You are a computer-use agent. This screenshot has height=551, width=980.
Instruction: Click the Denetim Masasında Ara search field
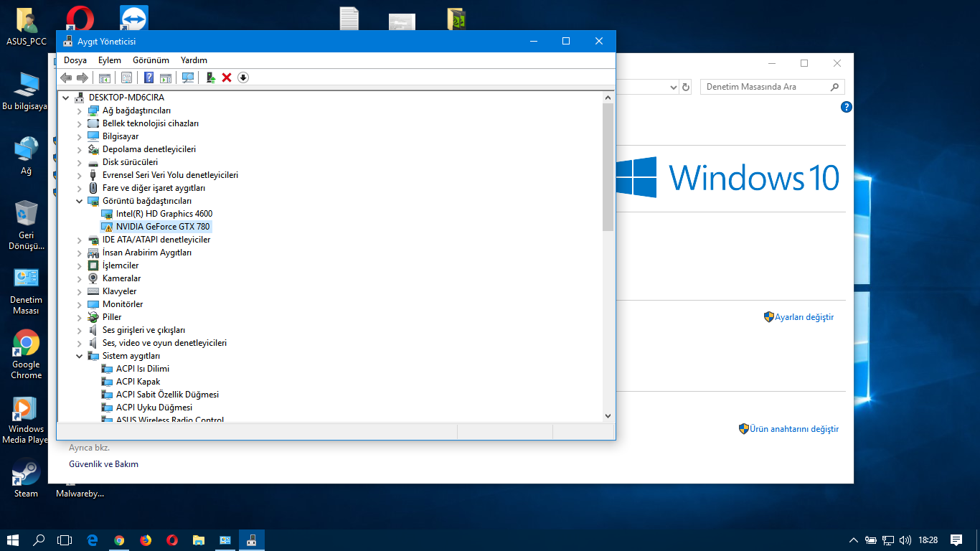pyautogui.click(x=773, y=87)
